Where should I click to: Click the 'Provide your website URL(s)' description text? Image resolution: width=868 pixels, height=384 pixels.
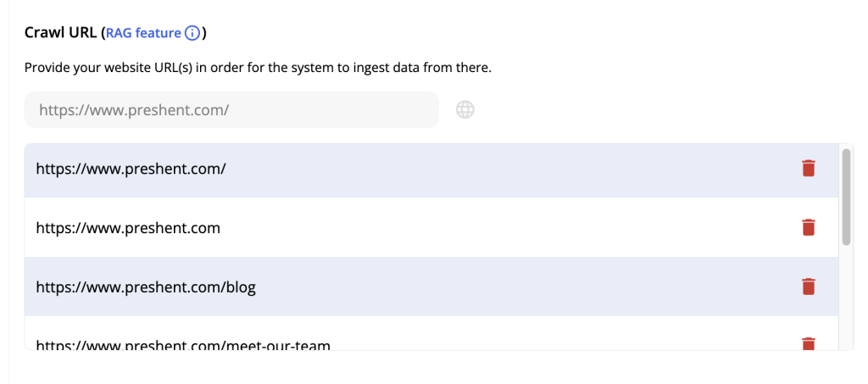point(258,70)
